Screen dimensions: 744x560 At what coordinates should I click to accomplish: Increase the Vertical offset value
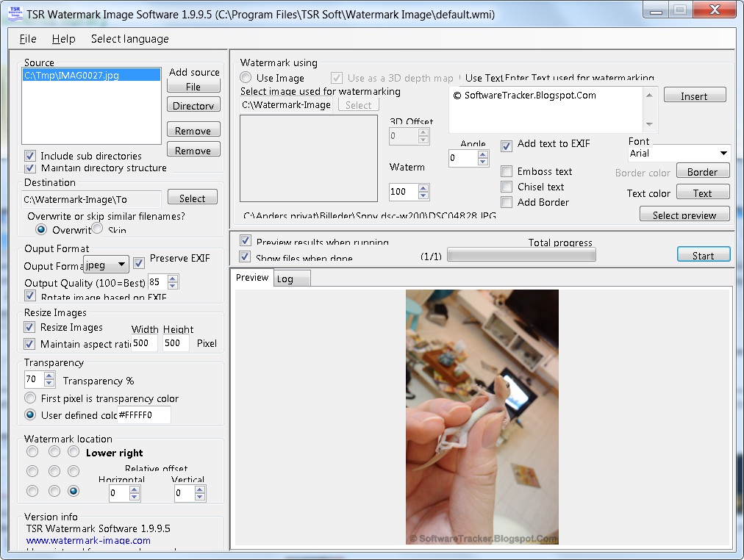(x=200, y=489)
